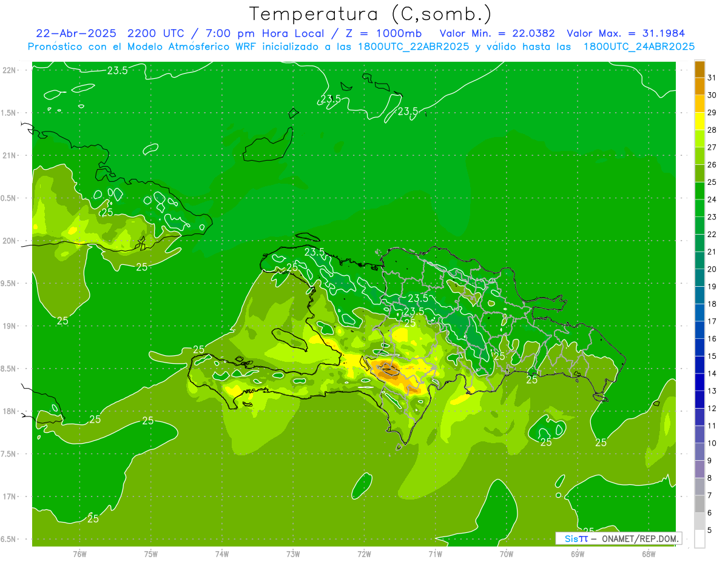The width and height of the screenshot is (728, 562).
Task: Click the 69W longitude axis label
Action: pyautogui.click(x=578, y=554)
